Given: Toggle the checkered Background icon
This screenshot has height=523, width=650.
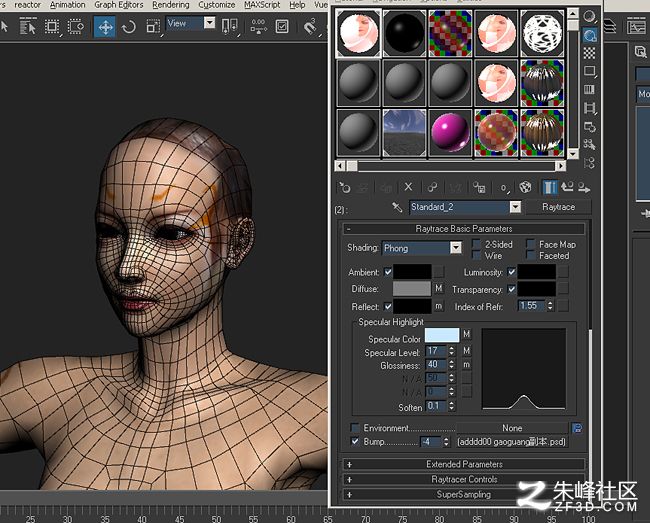Looking at the screenshot, I should tap(589, 53).
